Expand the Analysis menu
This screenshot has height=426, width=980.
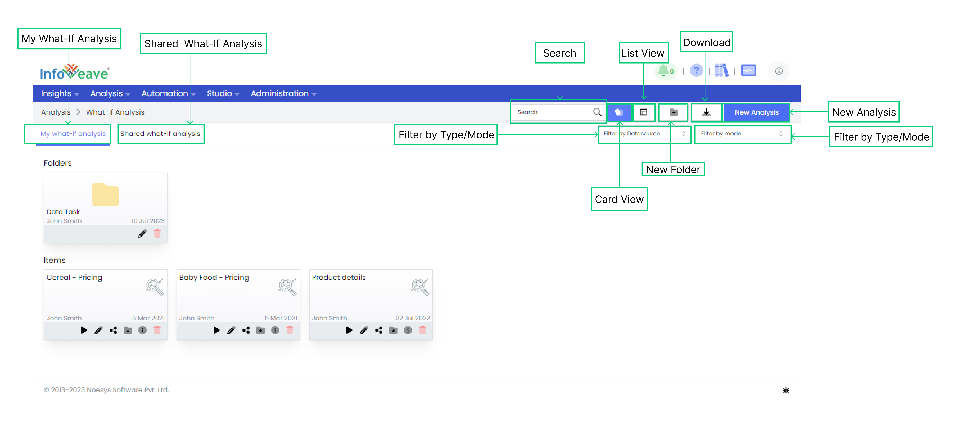pos(110,94)
